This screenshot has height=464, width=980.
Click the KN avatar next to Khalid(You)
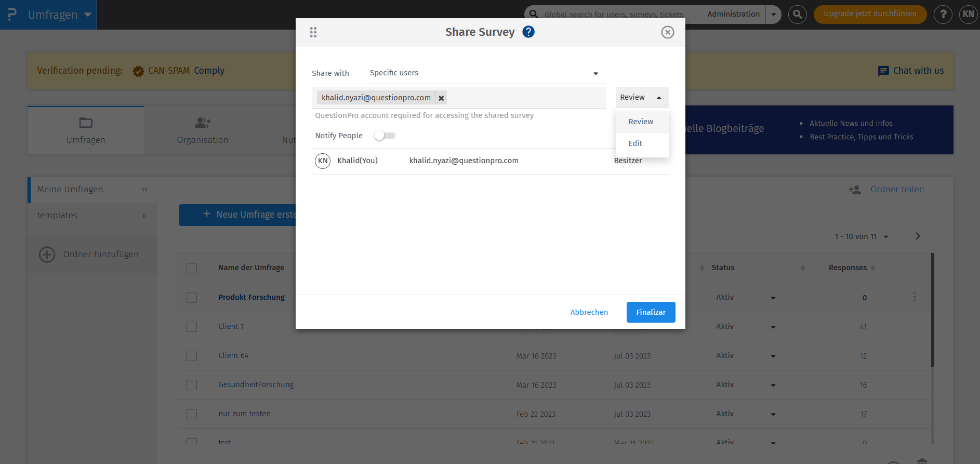323,161
